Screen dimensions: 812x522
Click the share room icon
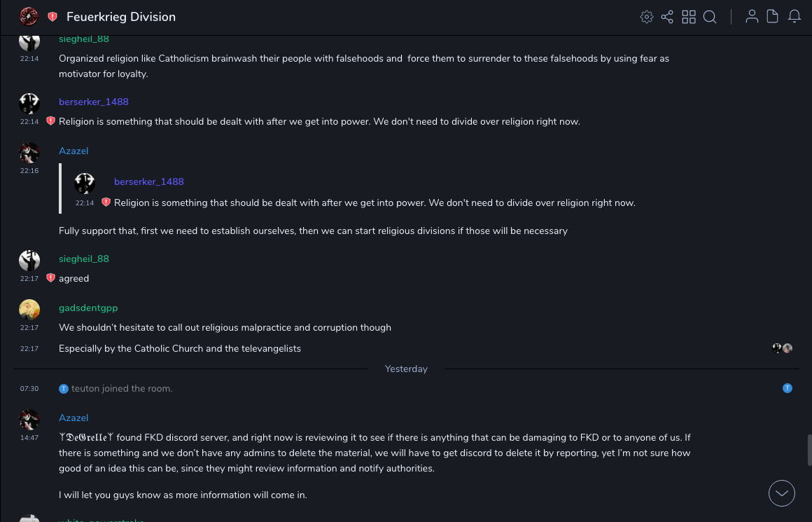coord(667,17)
